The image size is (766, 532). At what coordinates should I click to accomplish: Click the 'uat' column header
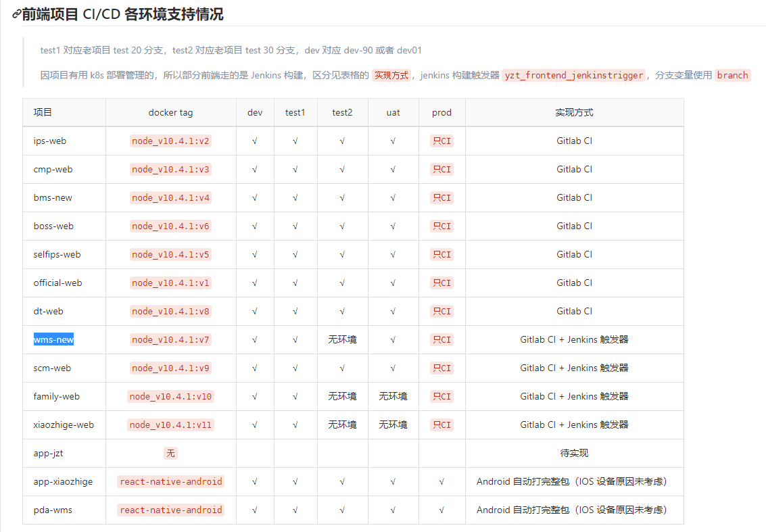[393, 112]
